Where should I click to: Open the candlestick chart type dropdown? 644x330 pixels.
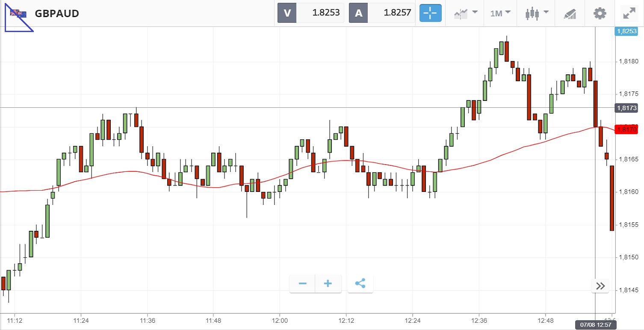pyautogui.click(x=537, y=13)
